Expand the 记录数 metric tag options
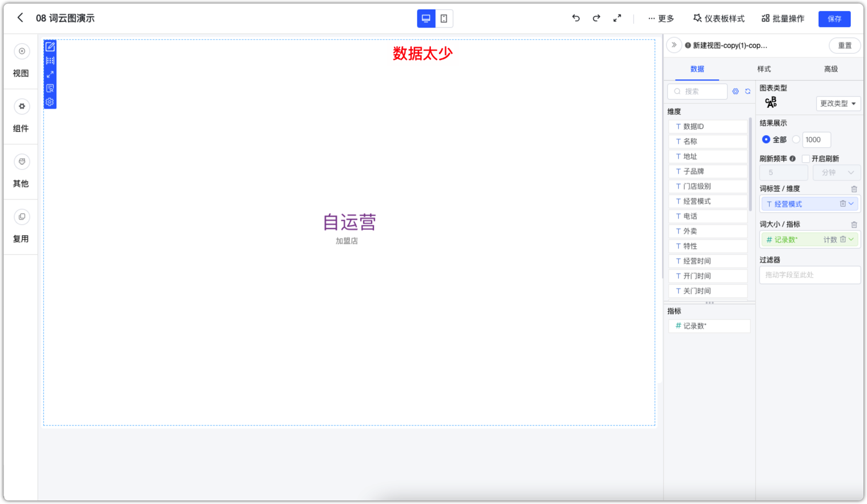This screenshot has width=867, height=504. 851,239
